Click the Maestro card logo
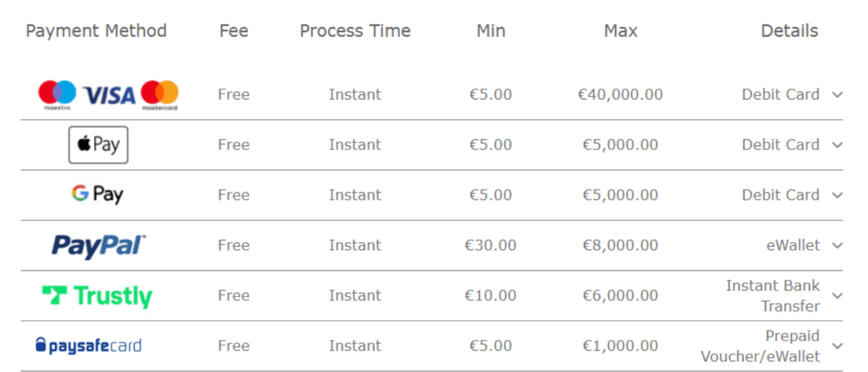 click(57, 94)
